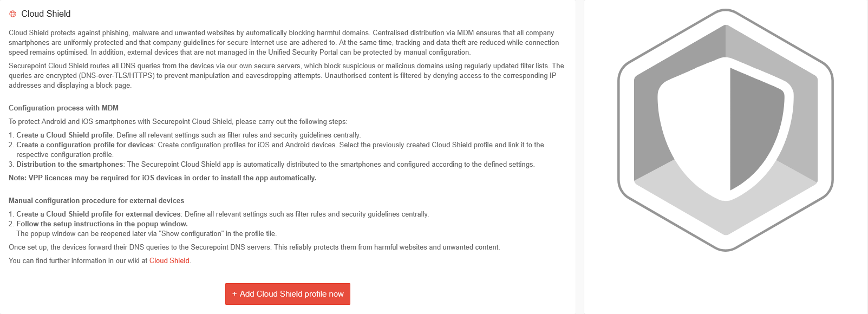Click 'Follow the setup instructions in the popup window'
Viewport: 868px width, 314px height.
pos(102,224)
